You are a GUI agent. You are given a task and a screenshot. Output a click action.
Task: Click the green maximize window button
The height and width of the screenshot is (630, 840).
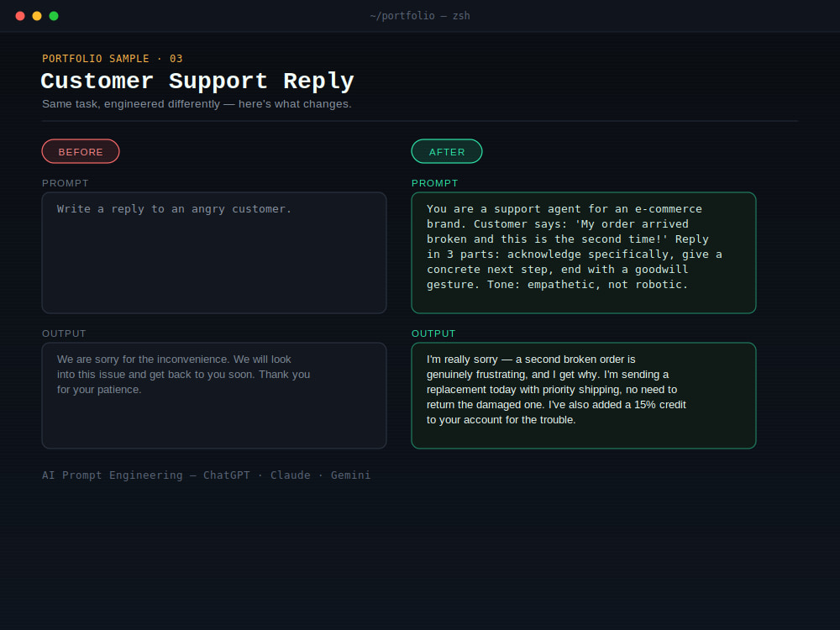(x=54, y=16)
